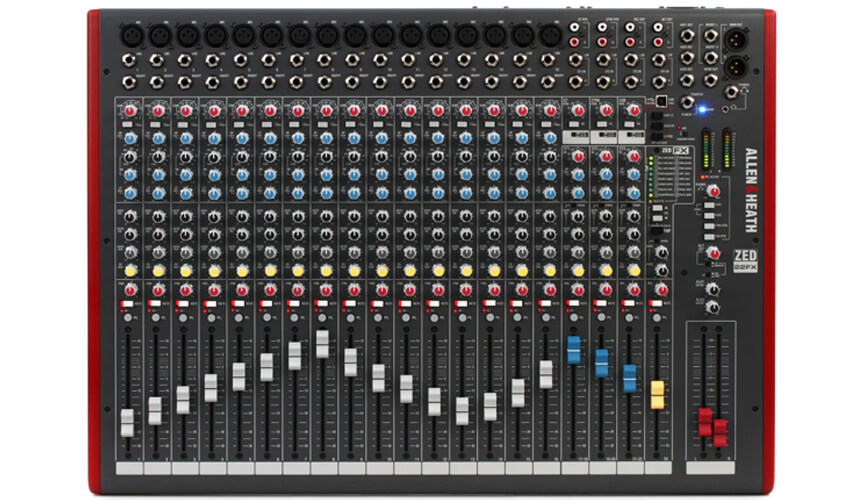850x500 pixels.
Task: Click channel 8 red gain knob
Action: click(x=326, y=111)
